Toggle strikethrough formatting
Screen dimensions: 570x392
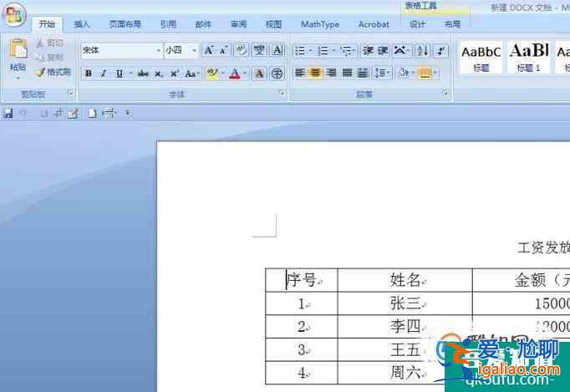tap(143, 74)
